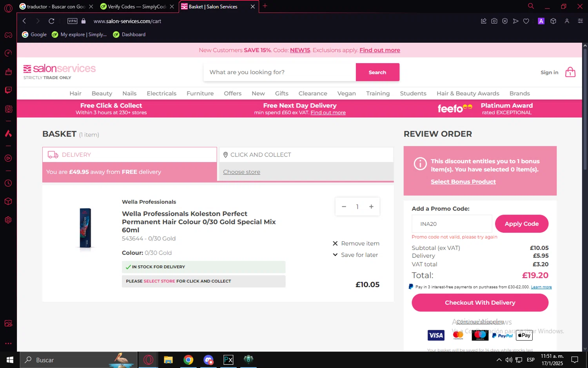Click PayPal Learn more link

point(541,287)
